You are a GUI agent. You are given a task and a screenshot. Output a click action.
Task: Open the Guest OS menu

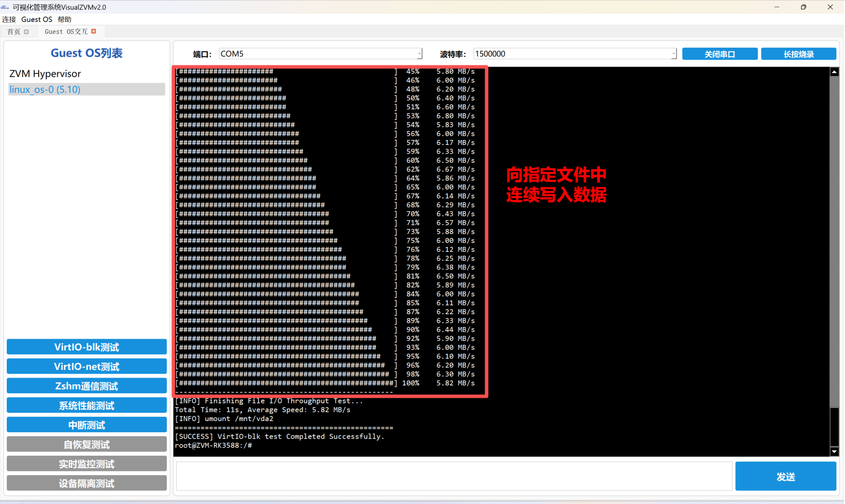click(x=37, y=20)
